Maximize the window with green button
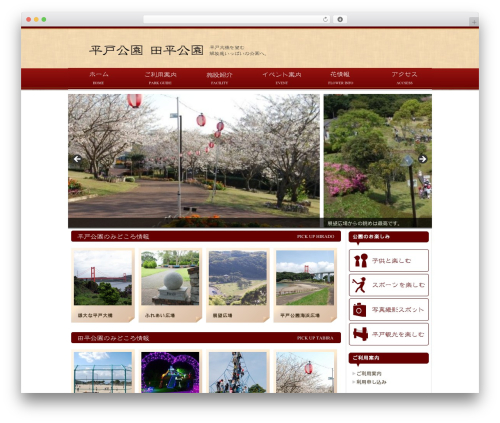The height and width of the screenshot is (423, 500). 44,19
